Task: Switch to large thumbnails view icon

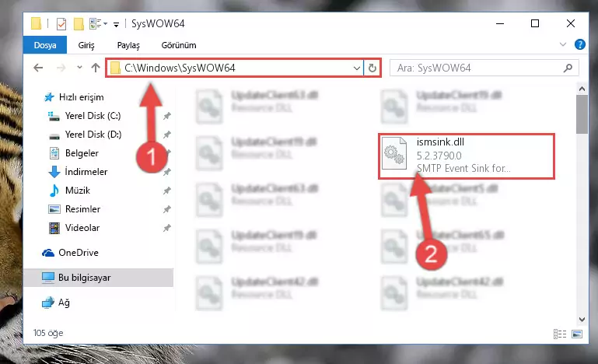Action: [x=577, y=334]
